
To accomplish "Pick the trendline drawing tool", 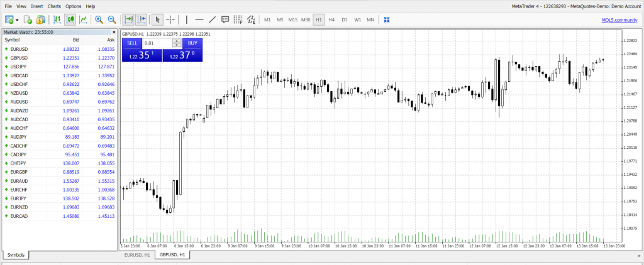I will click(x=212, y=19).
